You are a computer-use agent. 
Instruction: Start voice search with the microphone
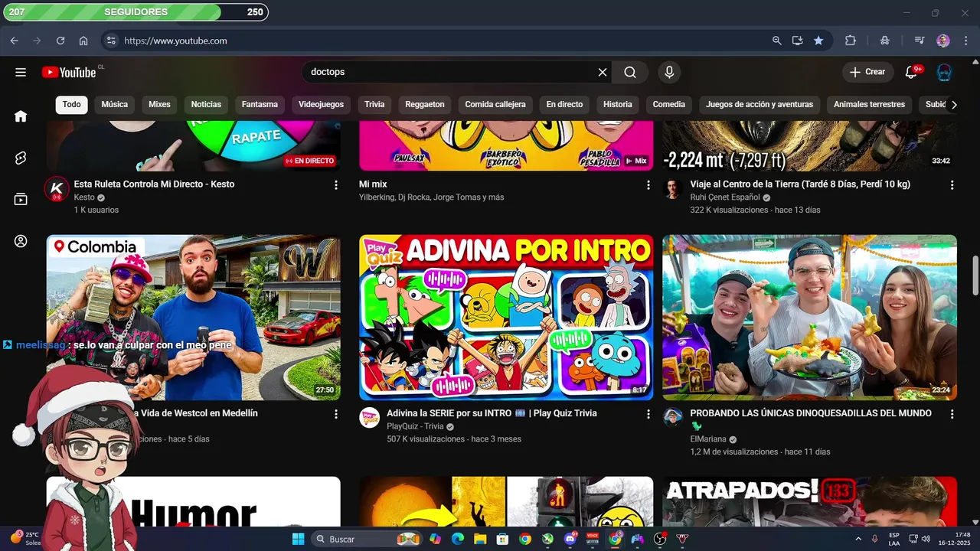(669, 72)
